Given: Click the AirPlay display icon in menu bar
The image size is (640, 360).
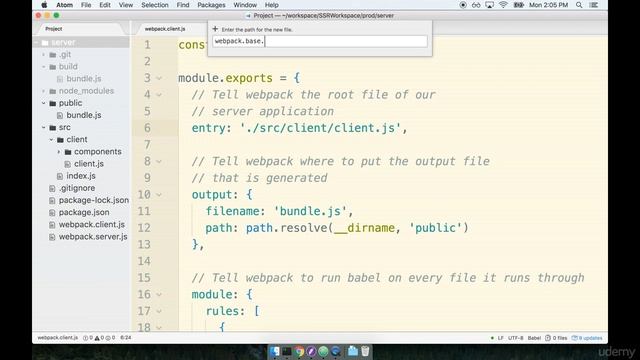Looking at the screenshot, I should pyautogui.click(x=489, y=5).
